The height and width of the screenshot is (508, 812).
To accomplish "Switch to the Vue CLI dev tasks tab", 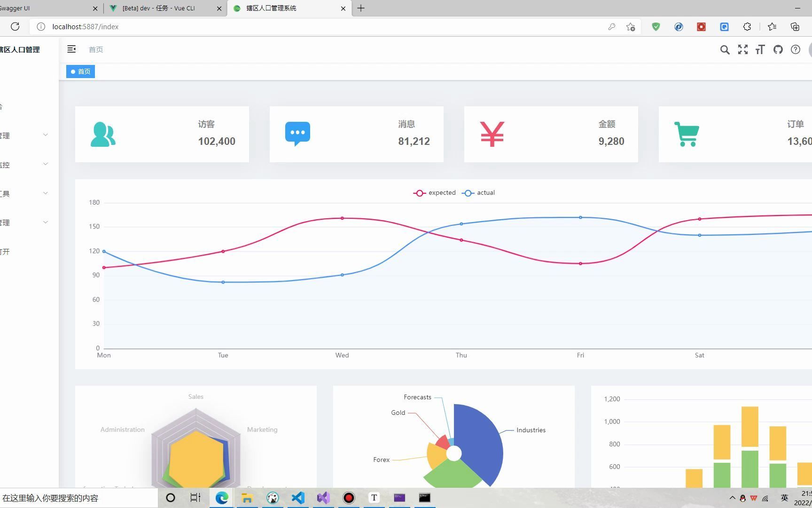I will (x=166, y=8).
